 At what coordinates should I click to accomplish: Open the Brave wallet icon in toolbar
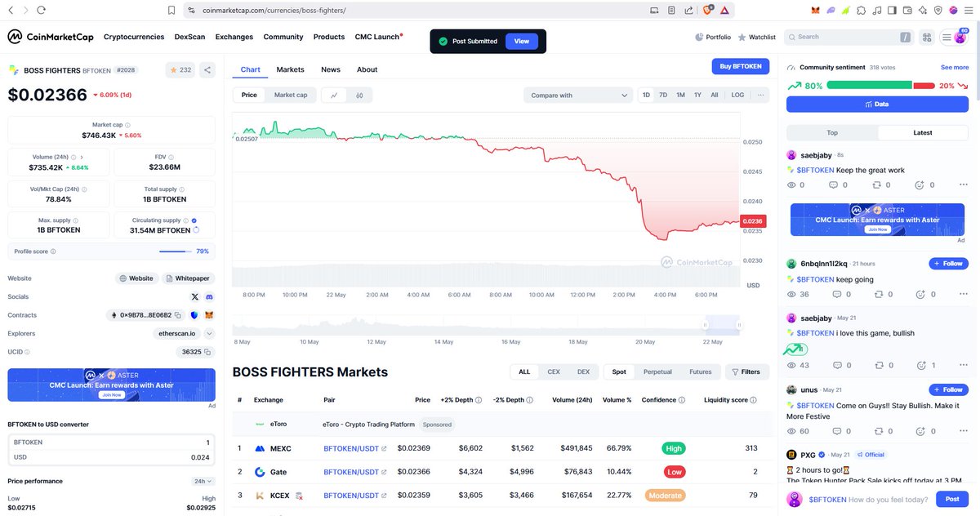(906, 11)
